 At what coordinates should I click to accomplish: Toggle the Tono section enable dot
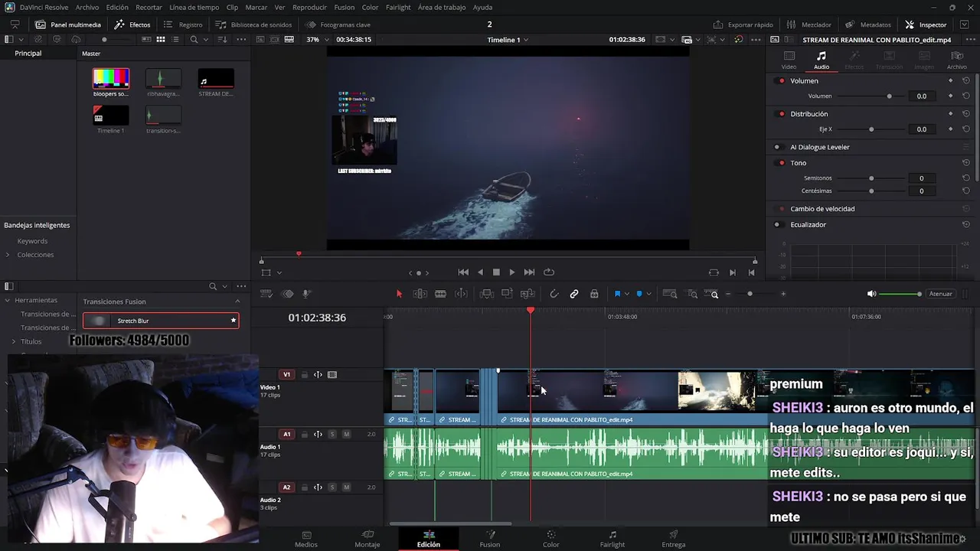[x=781, y=163]
